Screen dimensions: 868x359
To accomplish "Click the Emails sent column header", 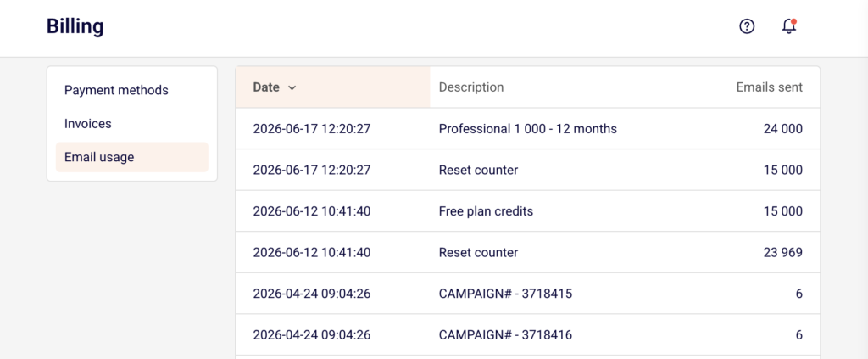I will pyautogui.click(x=769, y=87).
